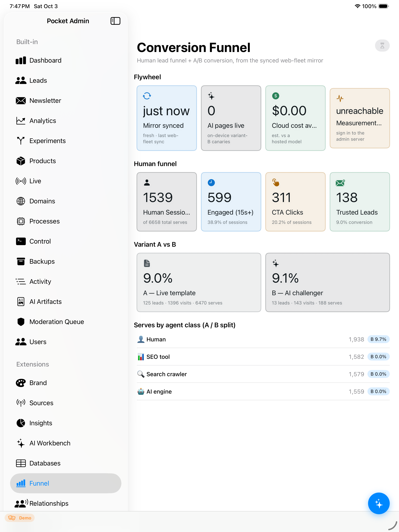Open Relationships in the sidebar
The image size is (399, 532).
(x=65, y=503)
